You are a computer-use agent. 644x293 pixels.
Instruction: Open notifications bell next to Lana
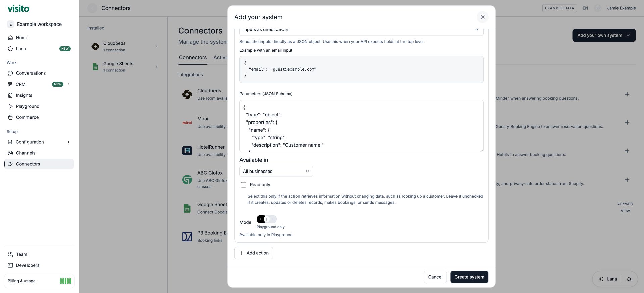[629, 279]
